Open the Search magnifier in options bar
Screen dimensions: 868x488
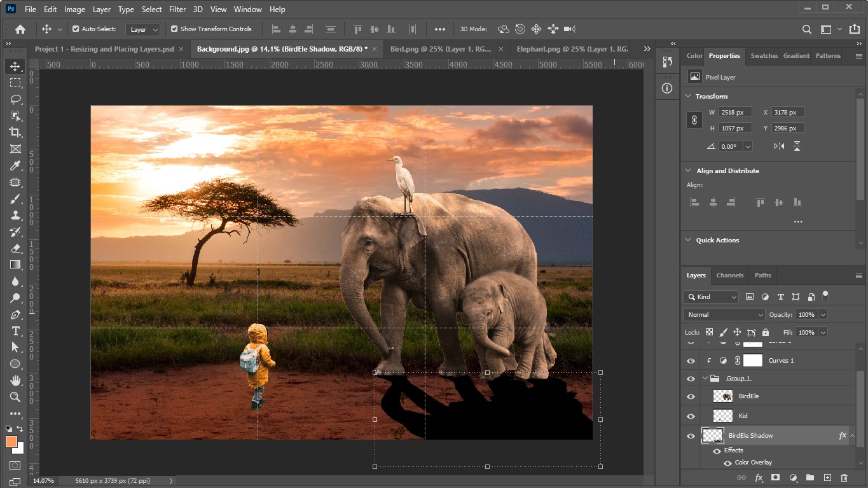[806, 29]
